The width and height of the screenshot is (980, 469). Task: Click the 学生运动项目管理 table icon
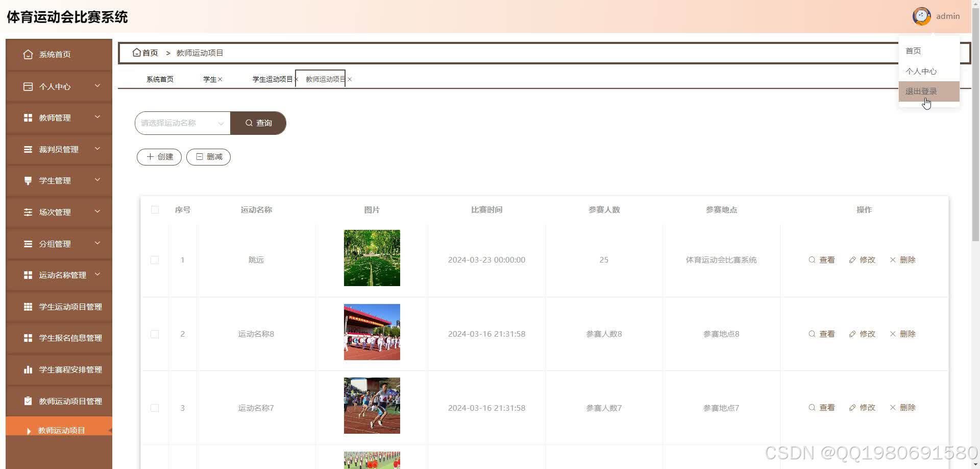point(28,307)
